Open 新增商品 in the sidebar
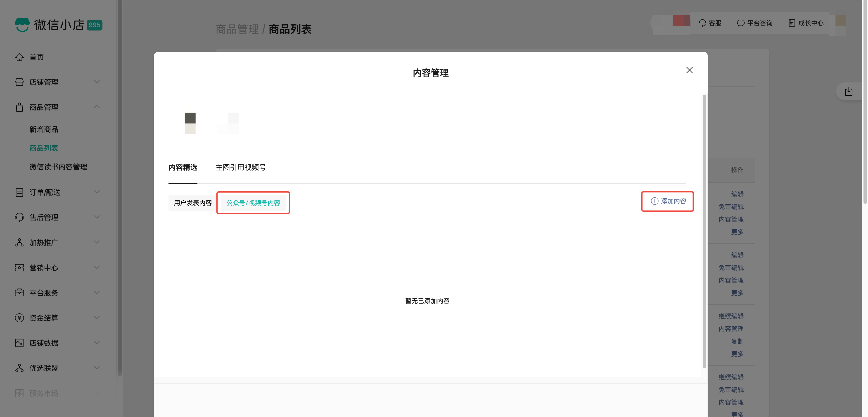 [x=44, y=130]
